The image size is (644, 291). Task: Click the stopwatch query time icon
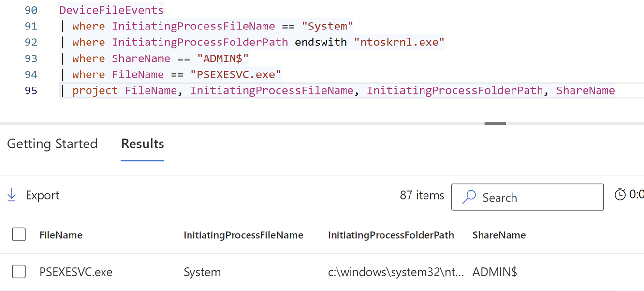pos(620,195)
